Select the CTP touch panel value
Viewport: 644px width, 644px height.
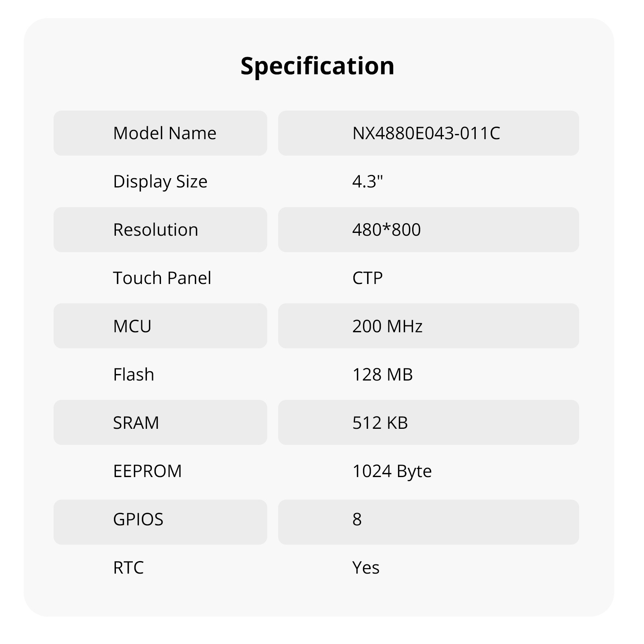pos(367,278)
